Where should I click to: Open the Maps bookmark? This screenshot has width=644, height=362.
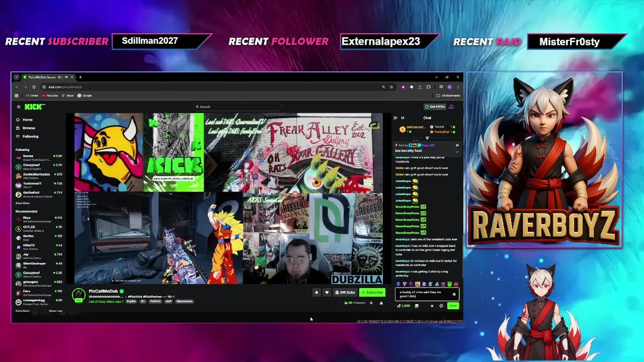click(68, 96)
